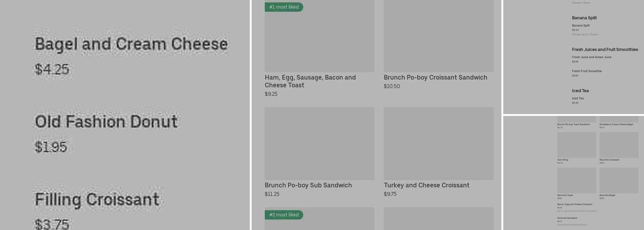The height and width of the screenshot is (230, 644).
Task: Select the Old Fashion Donut item
Action: pyautogui.click(x=106, y=122)
